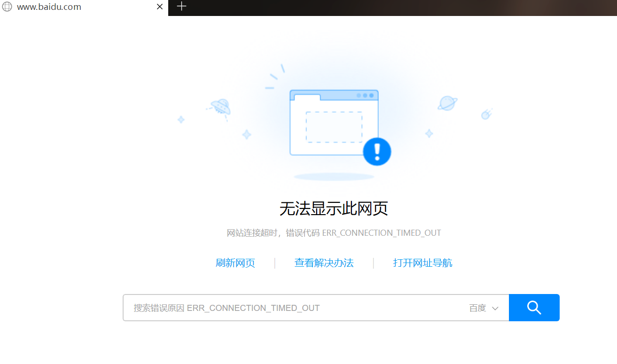Open 打开网址导航 site navigation
Viewport: 617px width, 364px height.
click(422, 263)
